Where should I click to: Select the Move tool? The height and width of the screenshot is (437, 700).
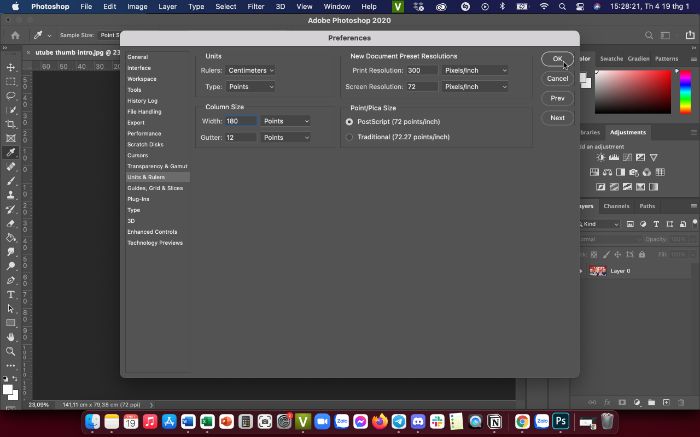11,67
